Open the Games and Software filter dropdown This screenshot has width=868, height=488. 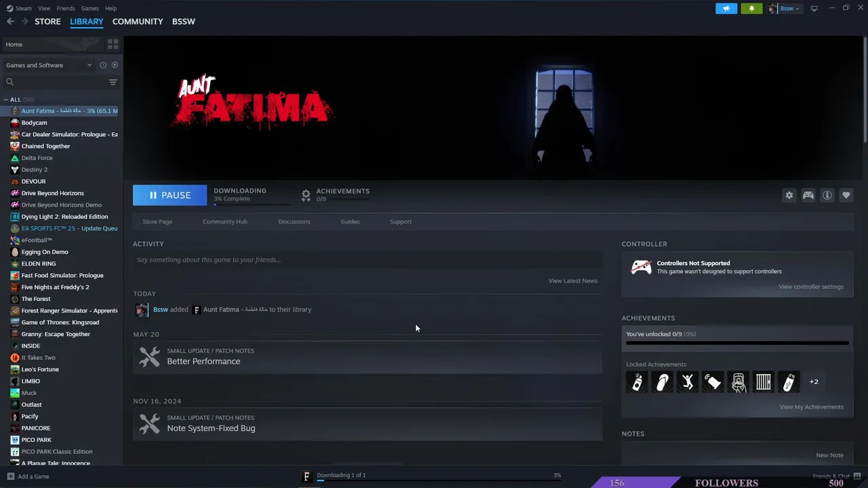click(49, 65)
